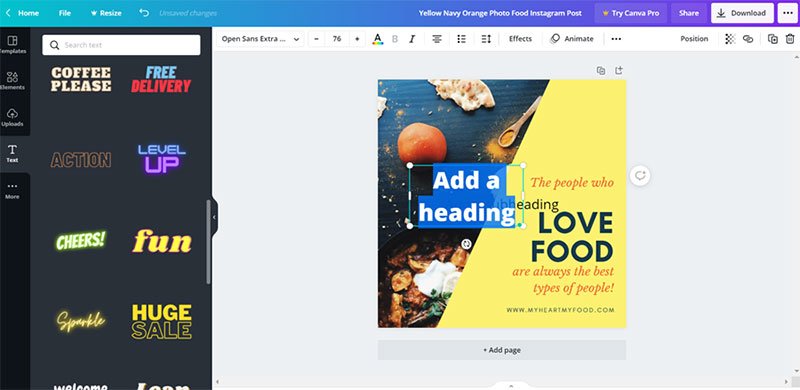
Task: Select the website URL text on canvas
Action: (x=560, y=310)
